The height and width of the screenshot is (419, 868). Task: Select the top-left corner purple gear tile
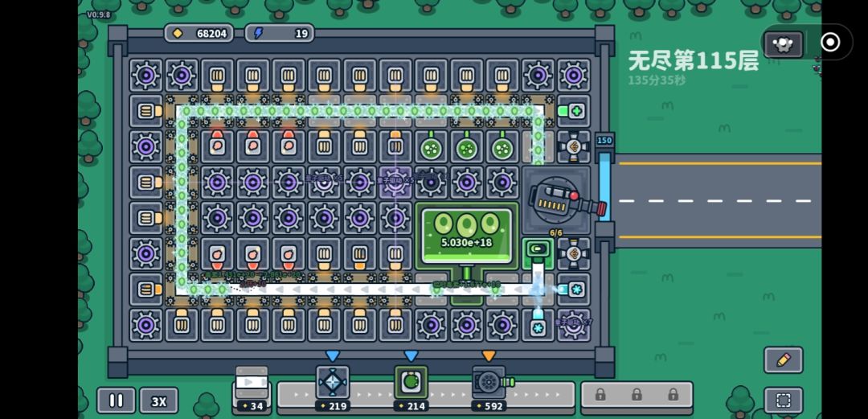(146, 76)
